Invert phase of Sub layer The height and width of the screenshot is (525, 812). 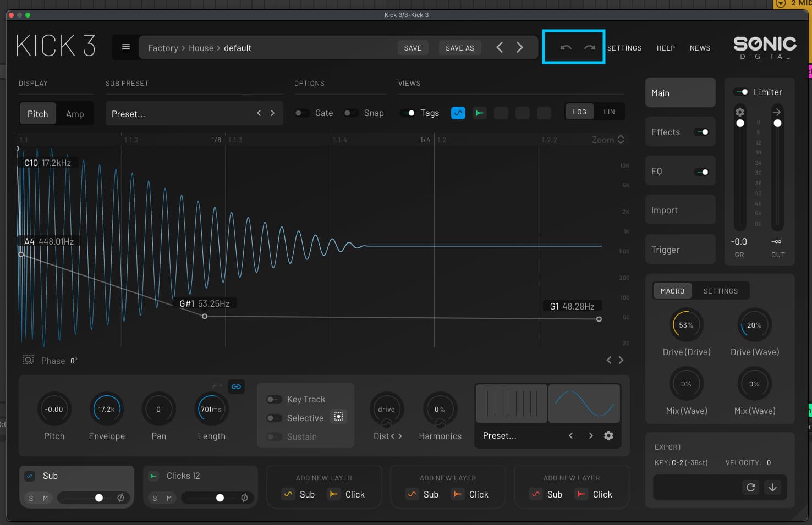click(x=120, y=498)
